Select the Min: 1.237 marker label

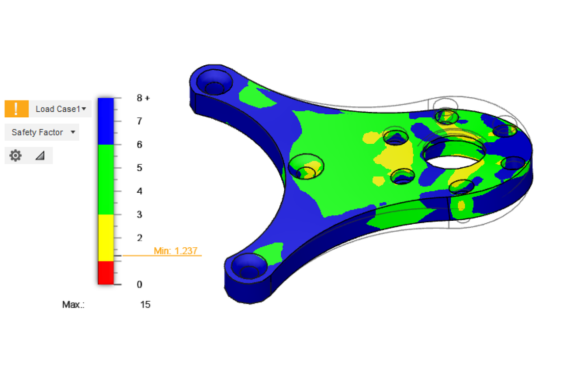175,251
